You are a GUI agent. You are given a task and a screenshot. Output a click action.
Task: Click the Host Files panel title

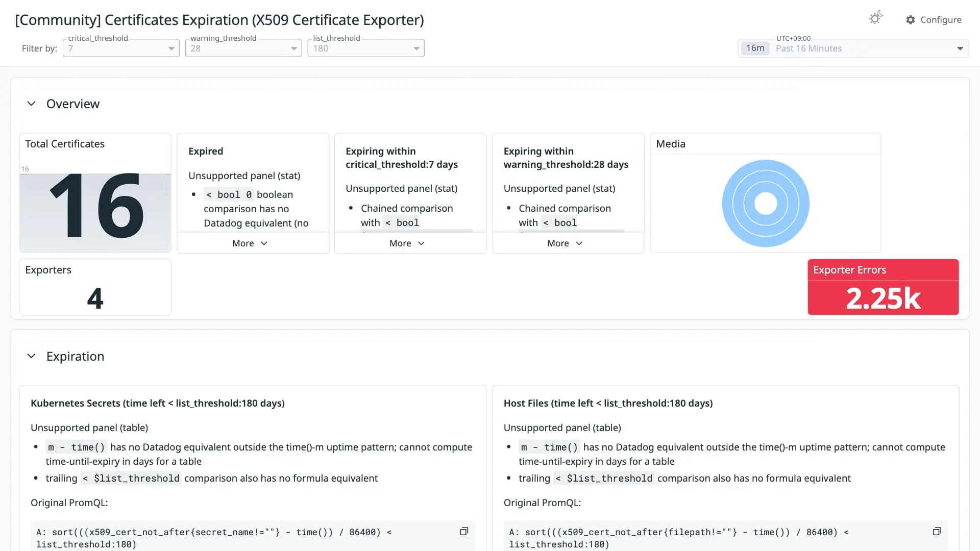[x=608, y=403]
